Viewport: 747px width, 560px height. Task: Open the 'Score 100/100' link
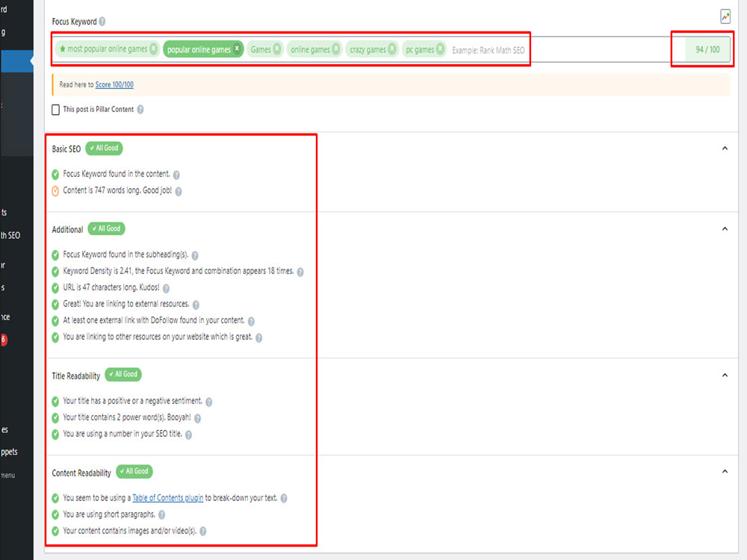pos(114,84)
